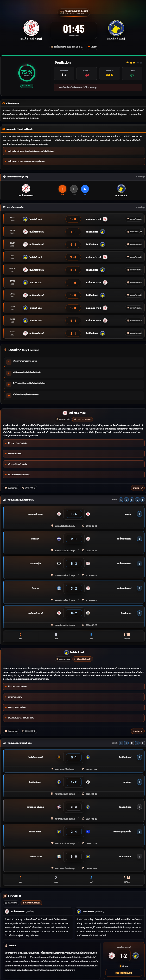Click the VALUE BET badge under confidence
The image size is (146, 980).
[27, 86]
